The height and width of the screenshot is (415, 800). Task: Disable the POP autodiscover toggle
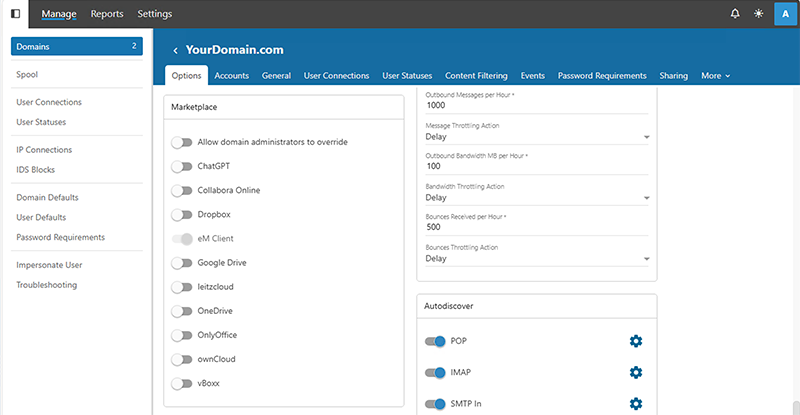[435, 341]
